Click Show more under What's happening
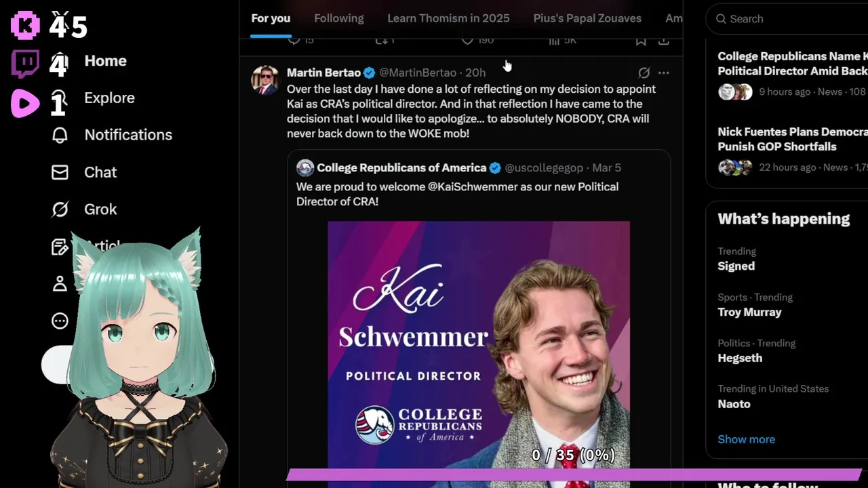868x488 pixels. (746, 439)
